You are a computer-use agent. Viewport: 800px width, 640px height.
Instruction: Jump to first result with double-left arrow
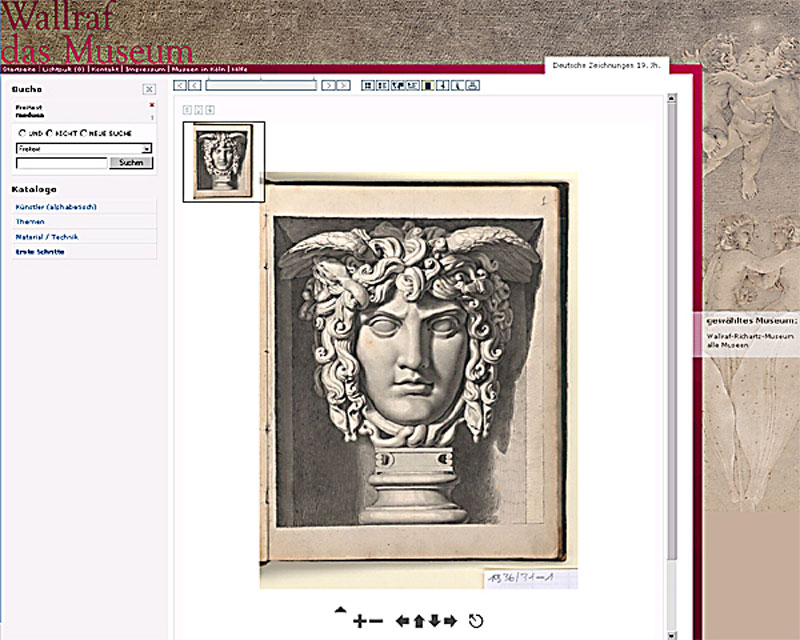pyautogui.click(x=180, y=85)
